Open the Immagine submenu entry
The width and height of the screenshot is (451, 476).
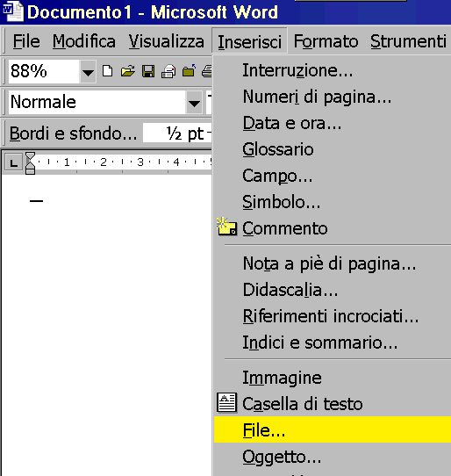[x=333, y=378]
